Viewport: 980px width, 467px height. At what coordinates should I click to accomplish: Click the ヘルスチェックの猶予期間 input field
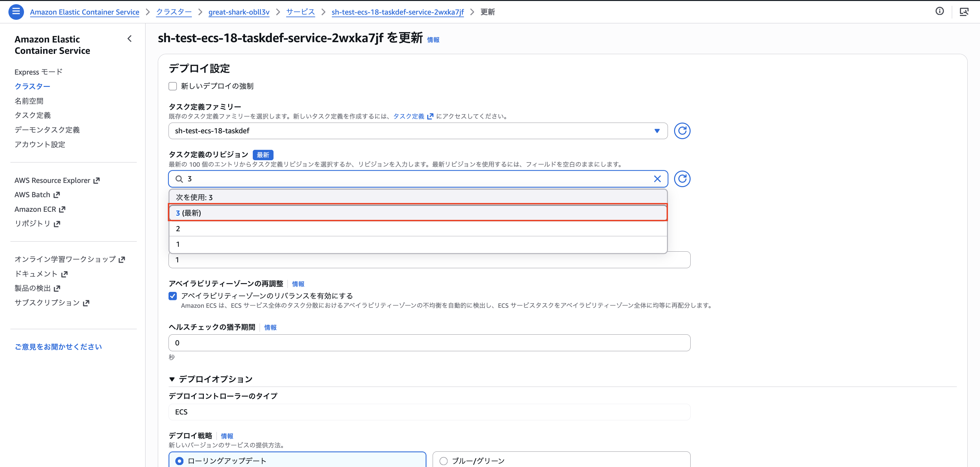[x=429, y=343]
